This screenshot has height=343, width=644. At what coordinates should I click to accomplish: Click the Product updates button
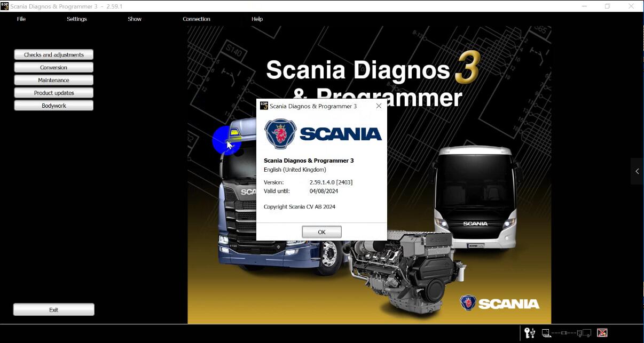[53, 92]
